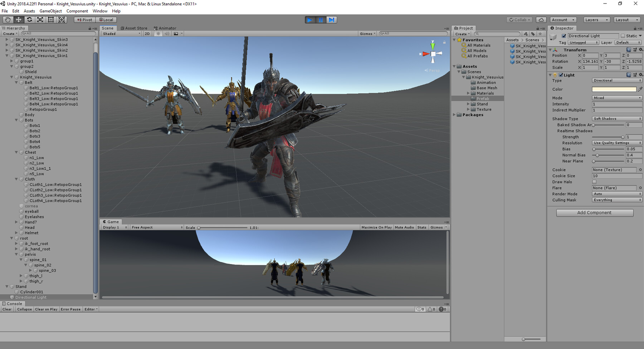Toggle Scene effects image icon
Screen dimensions: 644x349
point(176,34)
